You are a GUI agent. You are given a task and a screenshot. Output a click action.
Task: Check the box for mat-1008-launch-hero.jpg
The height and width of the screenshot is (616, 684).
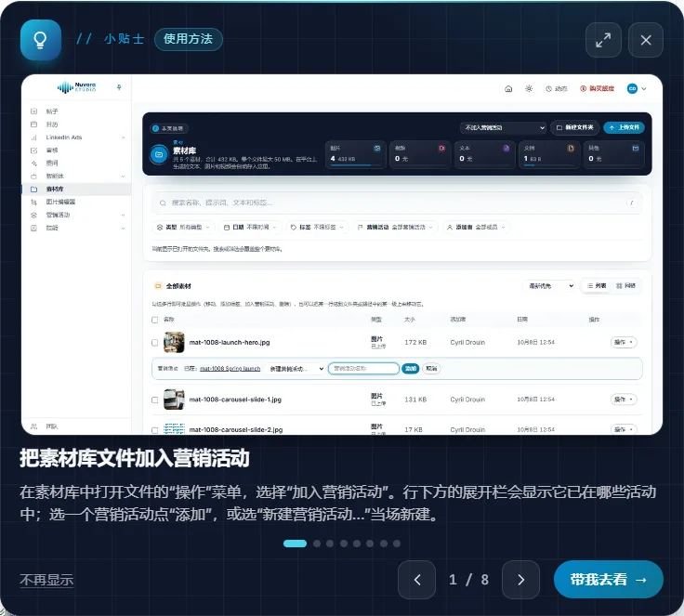coord(155,343)
